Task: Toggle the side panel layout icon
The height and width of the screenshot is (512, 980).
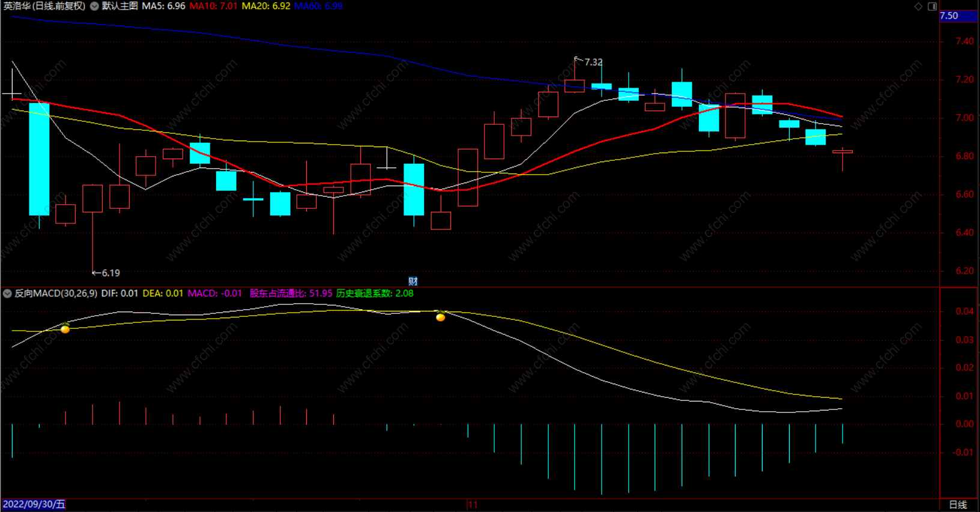Action: [932, 7]
